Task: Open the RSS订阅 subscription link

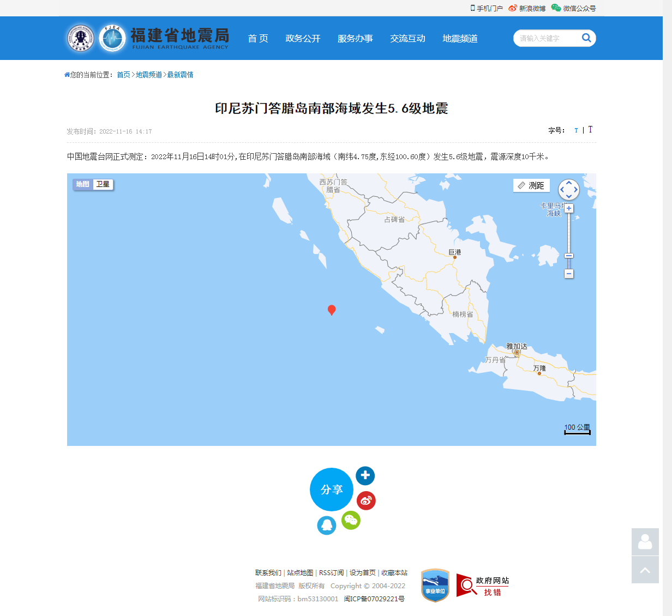Action: (x=332, y=573)
